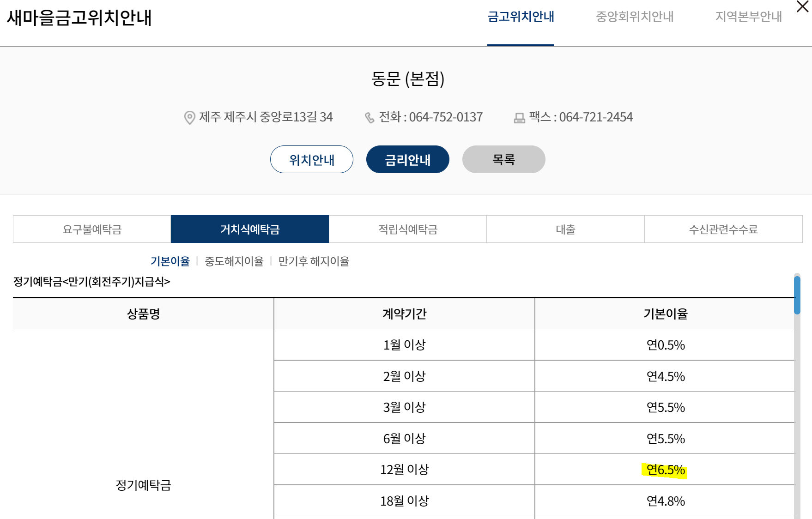This screenshot has height=519, width=812.
Task: Click the 동문 (본점) branch name
Action: tap(408, 79)
